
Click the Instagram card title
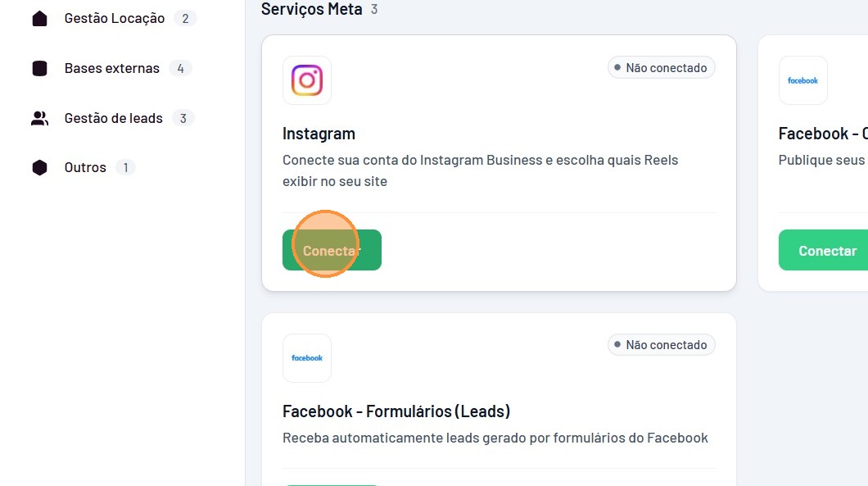pyautogui.click(x=319, y=134)
